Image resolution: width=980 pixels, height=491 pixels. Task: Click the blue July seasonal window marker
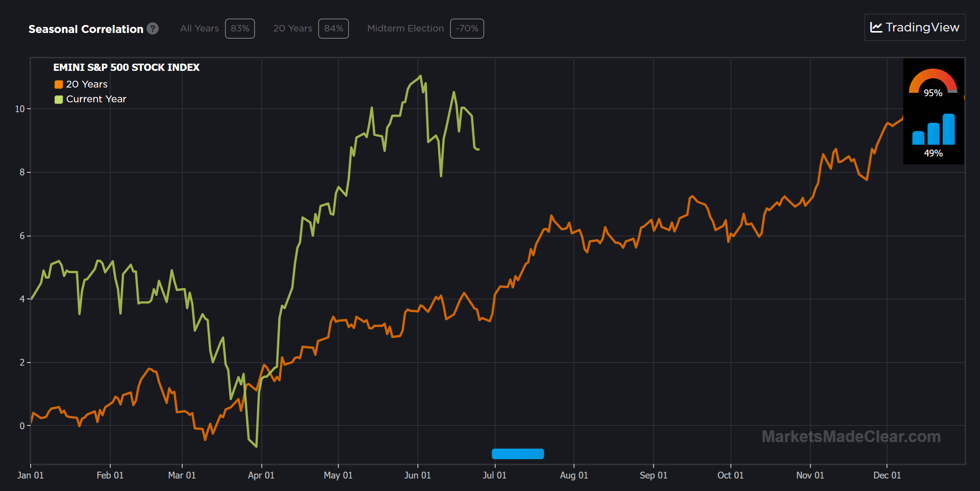click(x=518, y=454)
